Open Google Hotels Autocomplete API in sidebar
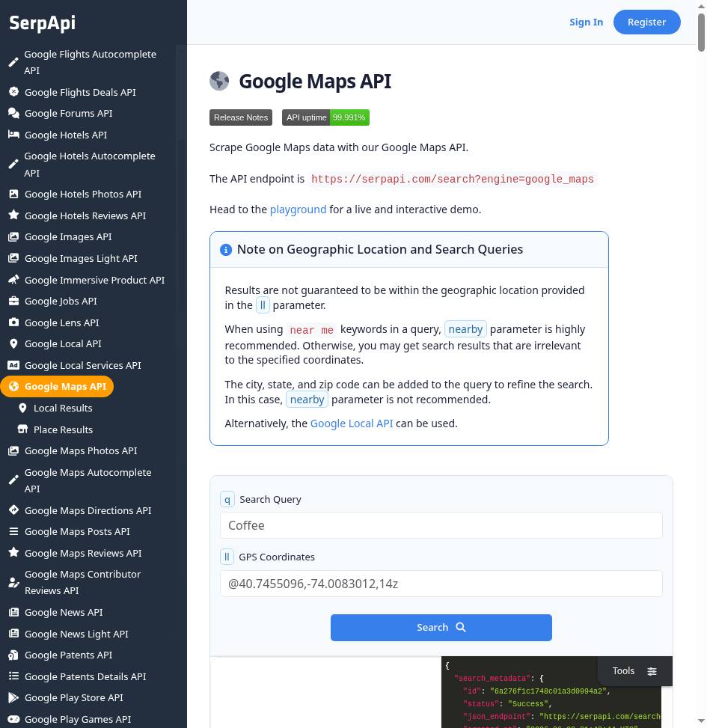Screen dimensions: 707x728 tap(90, 165)
